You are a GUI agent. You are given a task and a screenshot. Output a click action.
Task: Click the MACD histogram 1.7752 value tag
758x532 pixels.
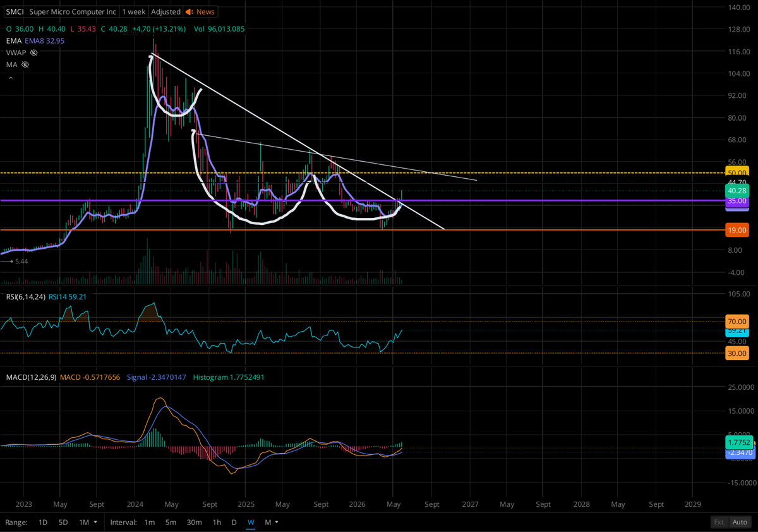pyautogui.click(x=738, y=442)
